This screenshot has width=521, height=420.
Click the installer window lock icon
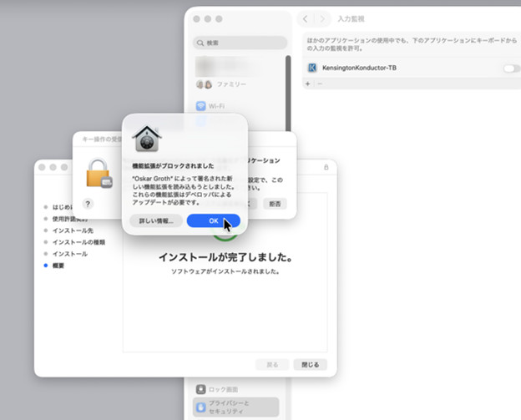pyautogui.click(x=326, y=168)
